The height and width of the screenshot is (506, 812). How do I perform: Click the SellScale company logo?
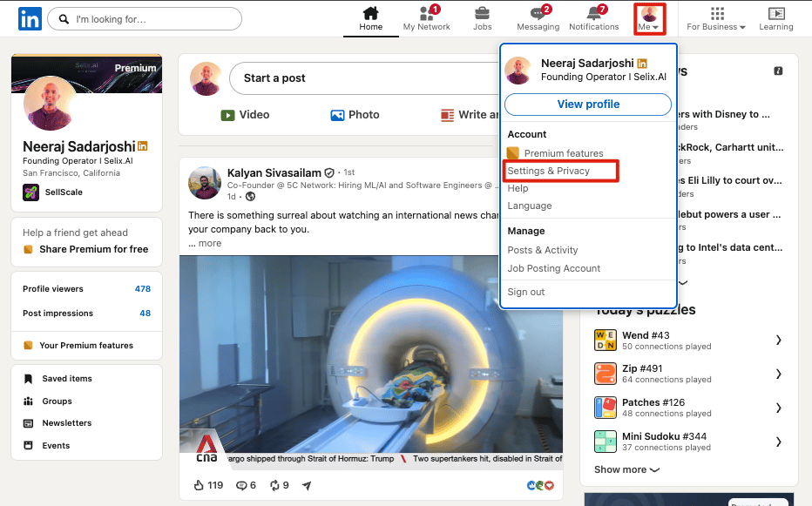click(30, 192)
